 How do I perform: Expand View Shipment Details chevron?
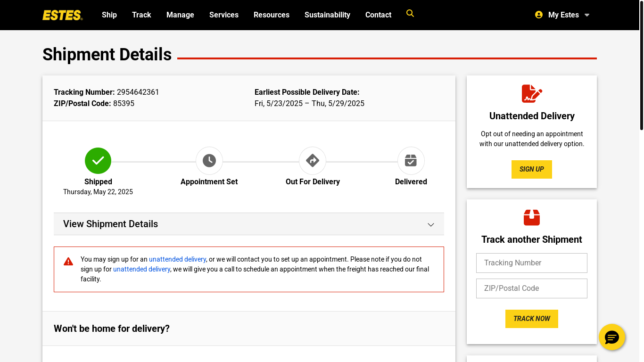(431, 224)
